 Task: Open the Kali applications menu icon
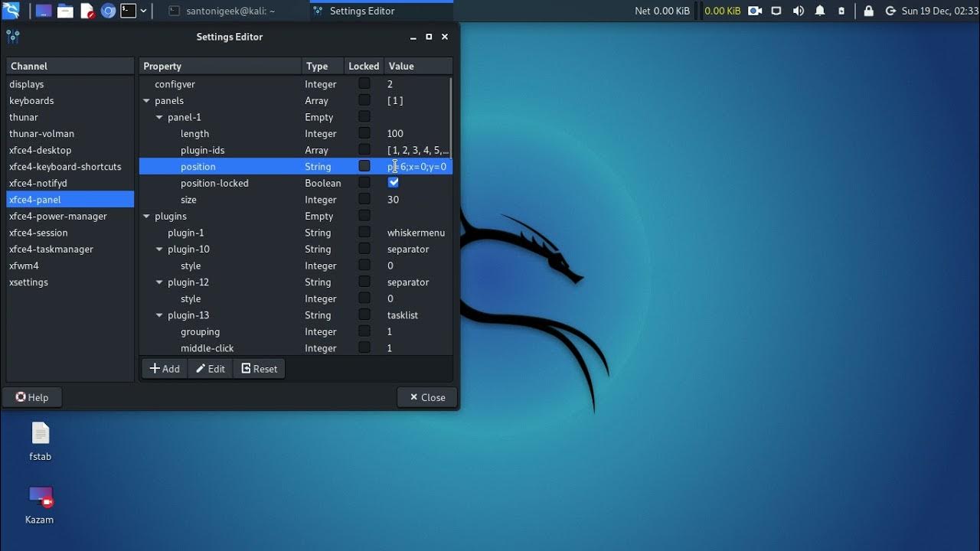tap(11, 11)
